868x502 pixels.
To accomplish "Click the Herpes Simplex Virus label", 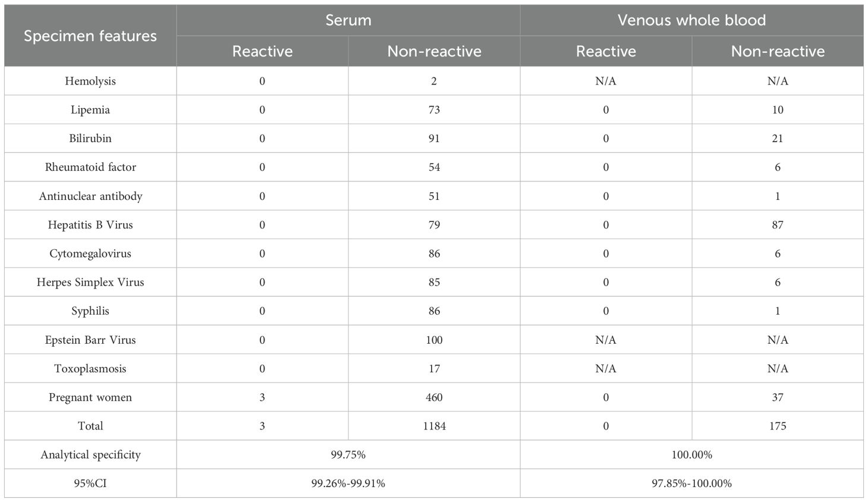I will [x=90, y=282].
